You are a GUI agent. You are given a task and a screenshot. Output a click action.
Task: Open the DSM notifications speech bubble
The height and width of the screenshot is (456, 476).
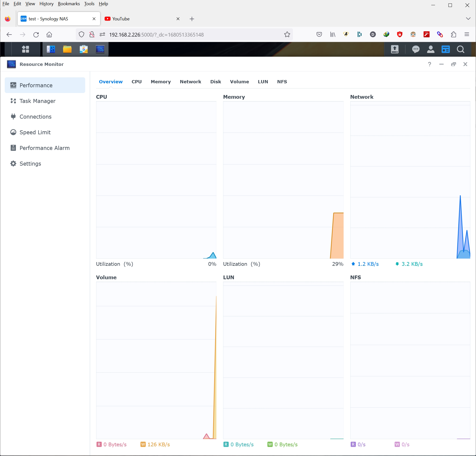click(x=416, y=49)
